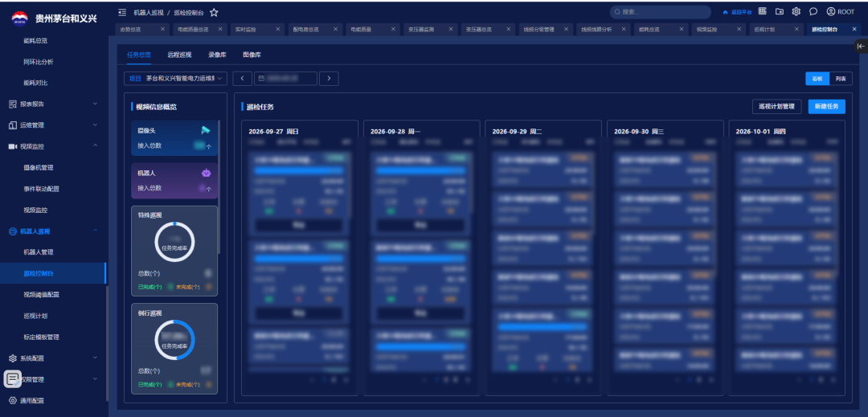The width and height of the screenshot is (868, 417).
Task: Click the floating notes icon at bottom left
Action: (x=13, y=379)
